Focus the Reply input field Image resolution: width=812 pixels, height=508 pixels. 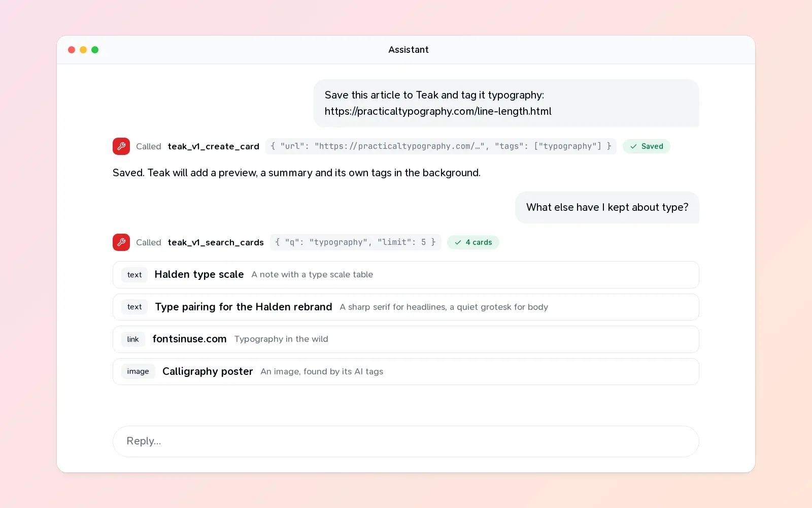pyautogui.click(x=405, y=441)
